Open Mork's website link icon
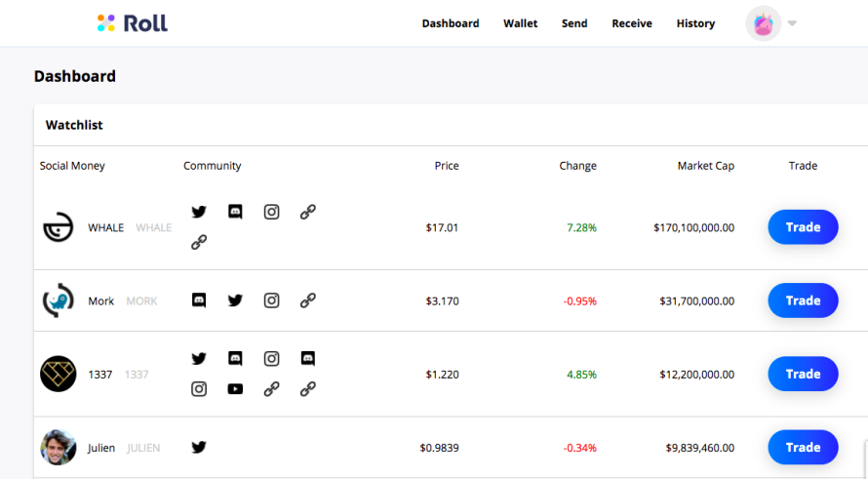The image size is (868, 479). 308,300
